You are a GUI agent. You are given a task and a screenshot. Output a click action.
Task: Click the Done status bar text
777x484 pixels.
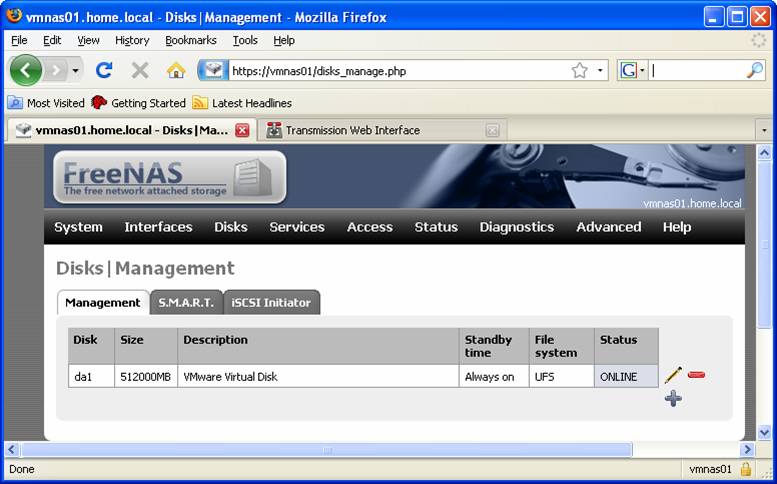coord(22,469)
